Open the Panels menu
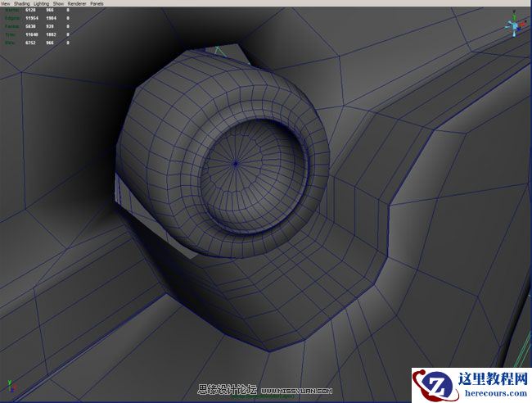Viewport: 532px width, 403px height. (x=97, y=3)
